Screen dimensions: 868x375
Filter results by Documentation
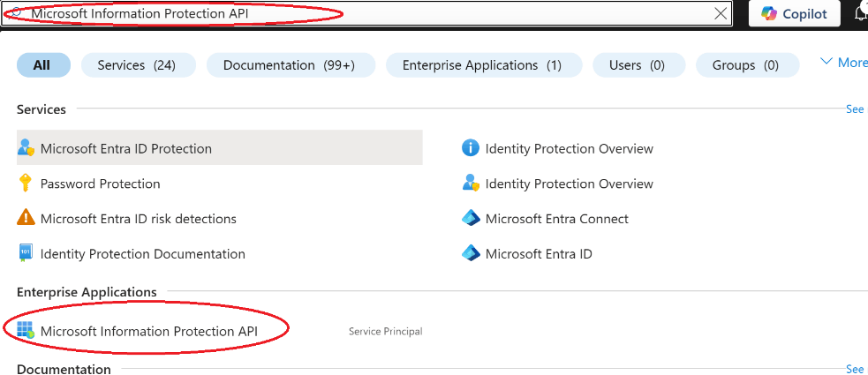(290, 64)
